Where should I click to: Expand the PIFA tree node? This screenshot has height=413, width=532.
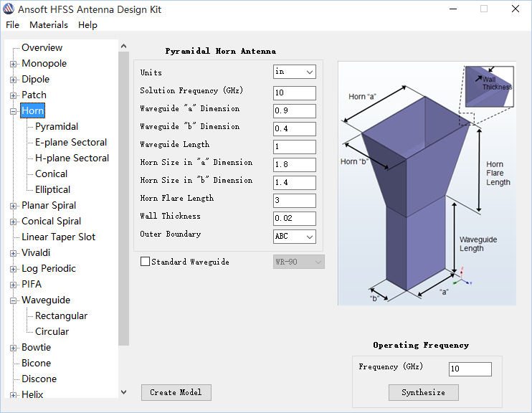coord(13,285)
